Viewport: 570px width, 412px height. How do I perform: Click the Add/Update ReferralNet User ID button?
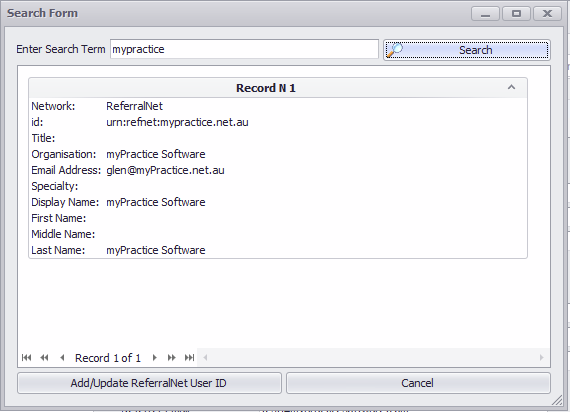coord(149,383)
